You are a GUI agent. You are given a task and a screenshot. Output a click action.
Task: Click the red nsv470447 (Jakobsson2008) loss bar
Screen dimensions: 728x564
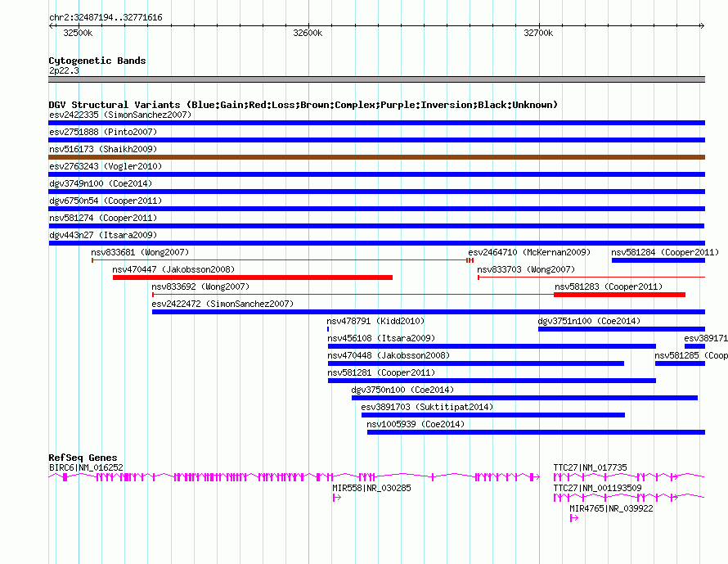[x=253, y=277]
